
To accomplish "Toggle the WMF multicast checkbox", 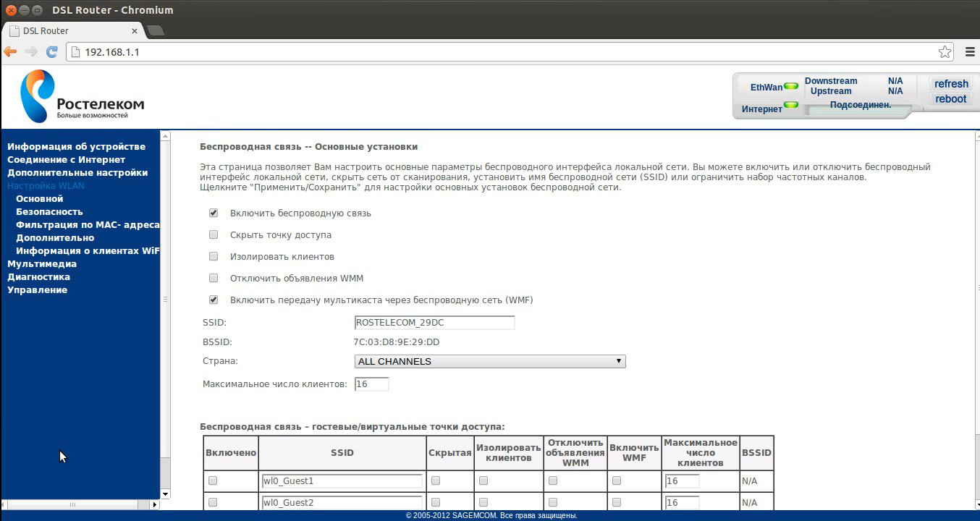I will tap(214, 300).
